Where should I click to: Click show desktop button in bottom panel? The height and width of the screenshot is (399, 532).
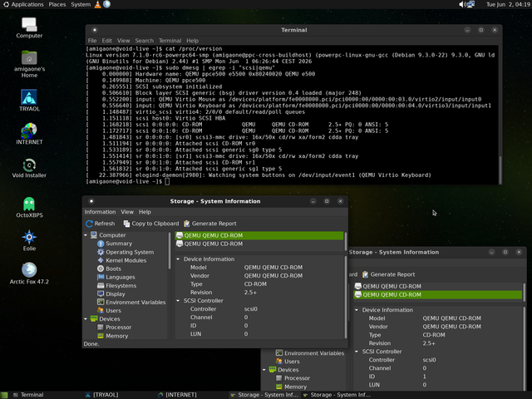tap(4, 395)
